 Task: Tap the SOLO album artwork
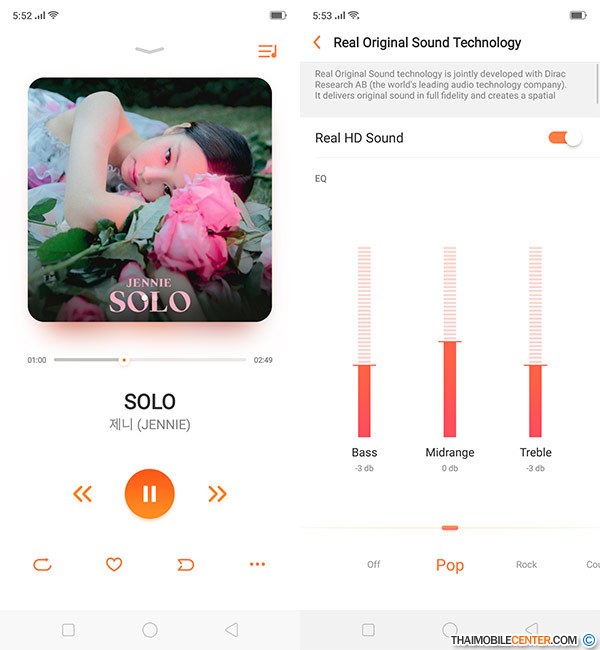150,199
